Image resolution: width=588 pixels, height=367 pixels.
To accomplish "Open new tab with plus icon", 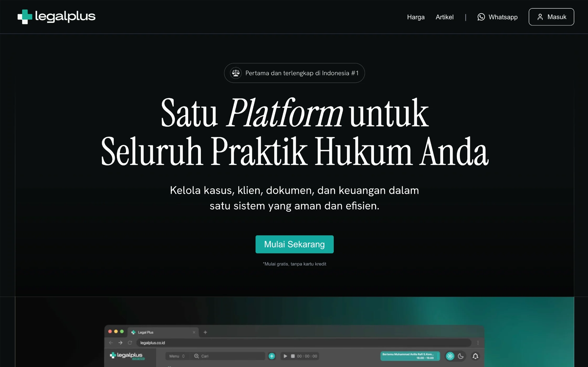I will click(x=205, y=332).
